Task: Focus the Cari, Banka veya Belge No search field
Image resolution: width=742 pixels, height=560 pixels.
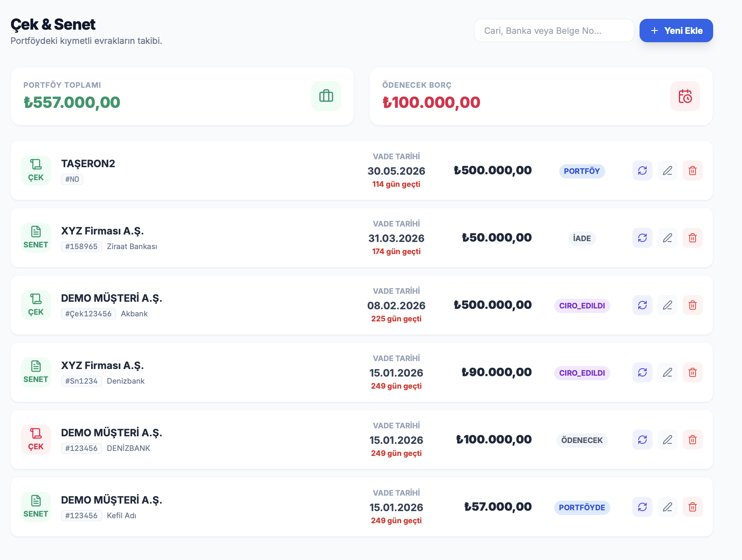Action: (554, 31)
